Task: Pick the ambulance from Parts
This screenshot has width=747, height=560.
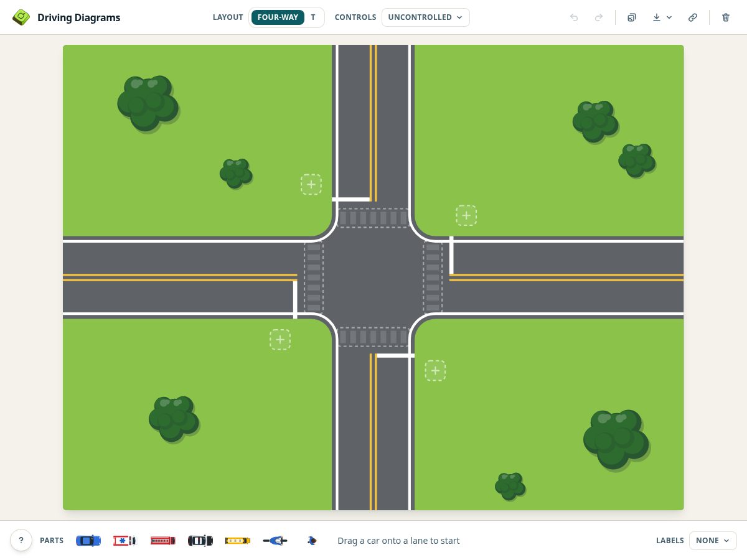Action: pyautogui.click(x=125, y=541)
